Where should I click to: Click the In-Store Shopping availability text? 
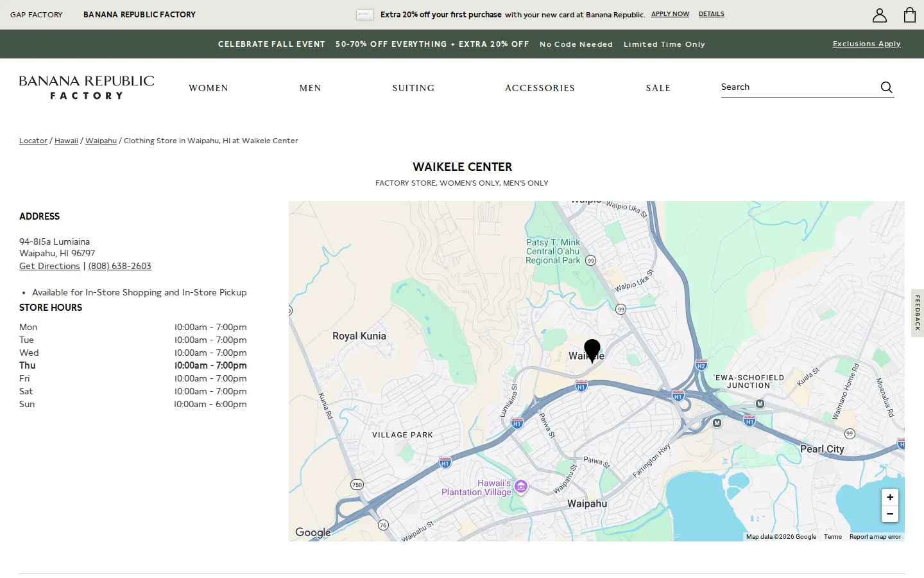139,292
